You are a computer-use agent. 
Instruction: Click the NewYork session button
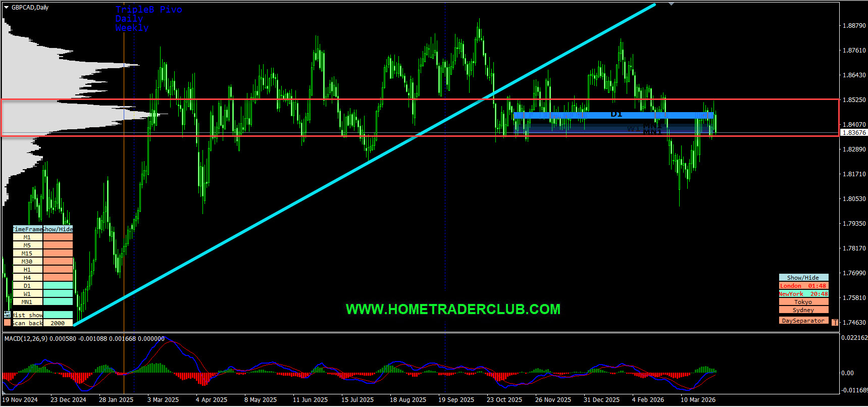(803, 294)
